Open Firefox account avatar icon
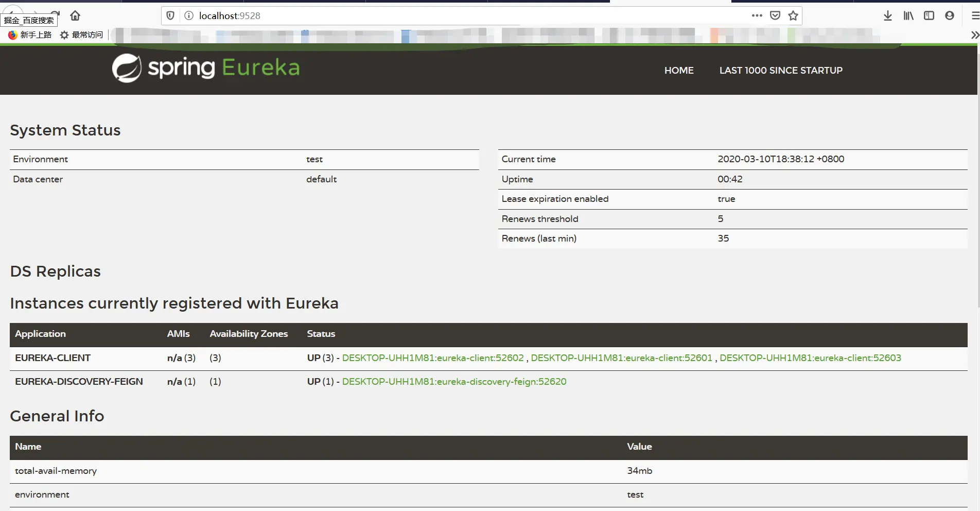980x511 pixels. coord(950,15)
